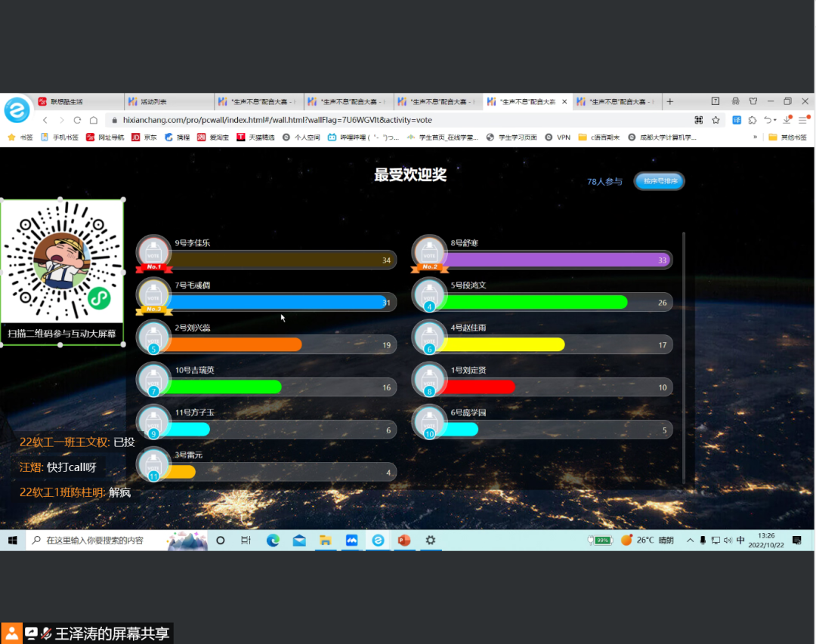Go to the browser home page icon
This screenshot has height=644, width=816.
pyautogui.click(x=94, y=120)
